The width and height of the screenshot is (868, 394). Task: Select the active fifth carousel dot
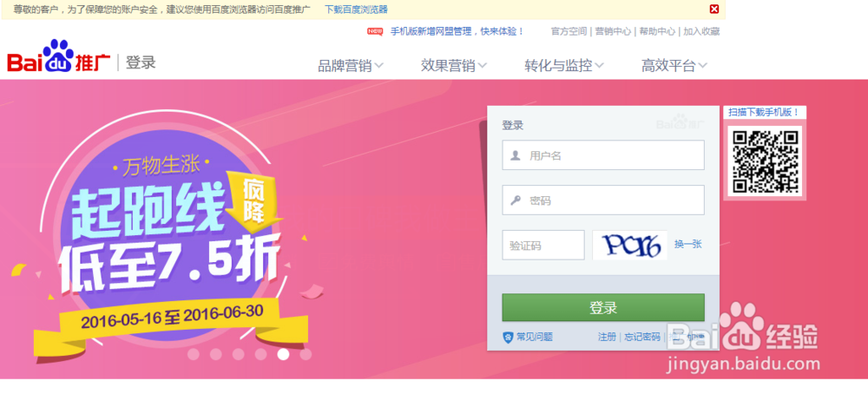coord(283,354)
